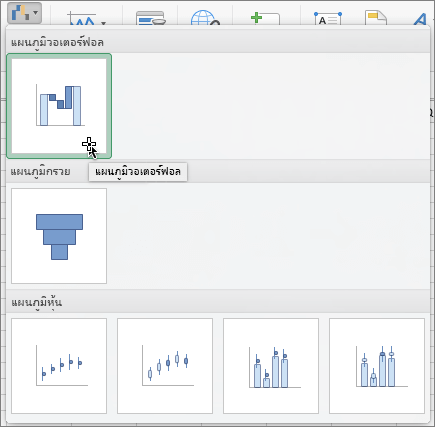Screen dimensions: 435x427
Task: Collapse the waterfall chart button dropdown arrow
Action: coord(35,13)
